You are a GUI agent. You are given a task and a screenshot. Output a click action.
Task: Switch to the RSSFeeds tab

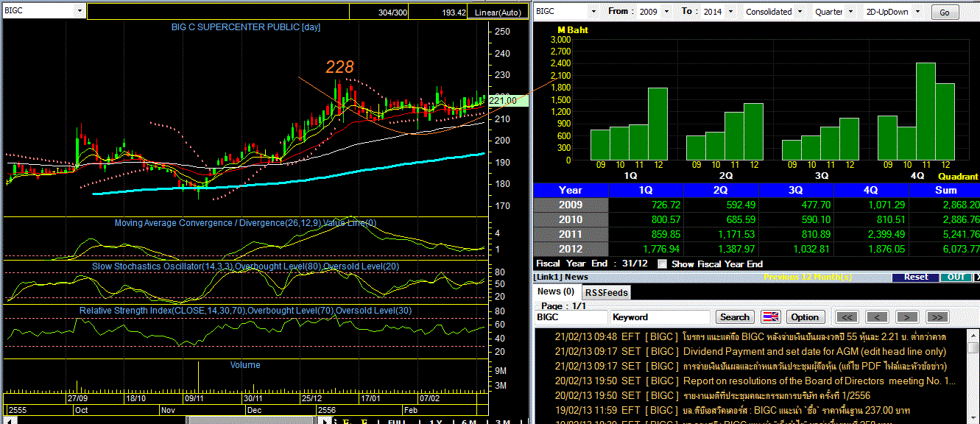coord(607,292)
